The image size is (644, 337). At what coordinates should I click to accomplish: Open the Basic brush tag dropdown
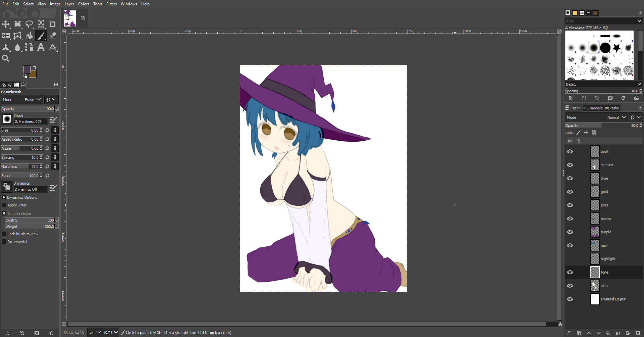(639, 84)
